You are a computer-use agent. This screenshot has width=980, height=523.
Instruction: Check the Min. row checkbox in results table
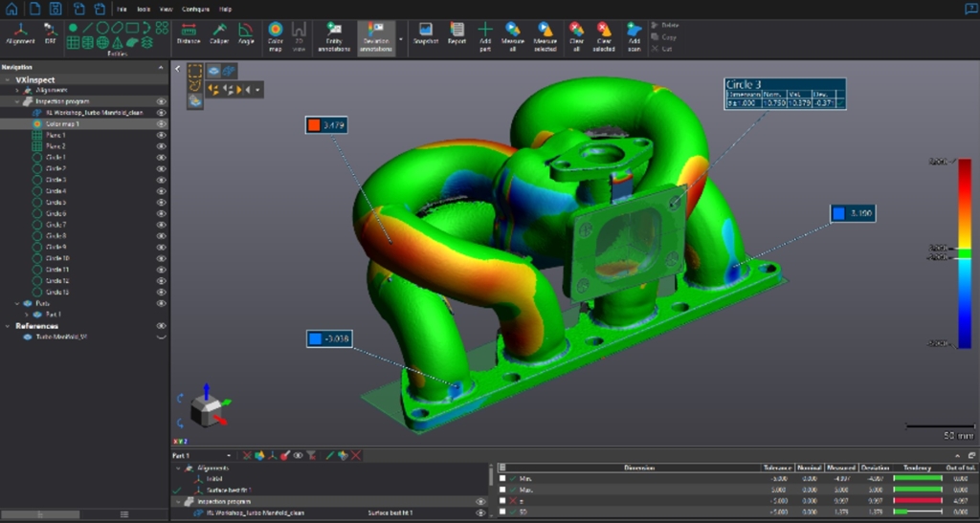click(502, 479)
